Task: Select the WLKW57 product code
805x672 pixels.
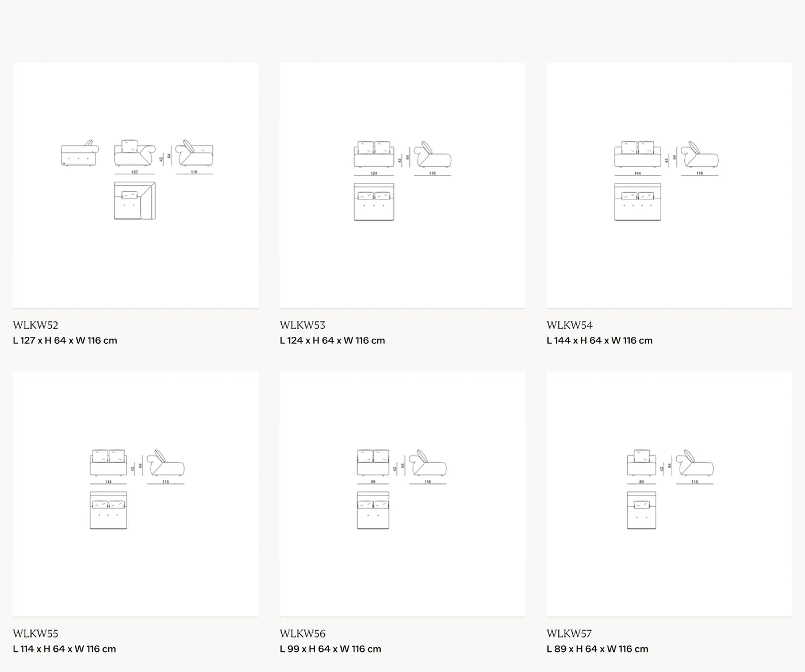Action: 569,634
